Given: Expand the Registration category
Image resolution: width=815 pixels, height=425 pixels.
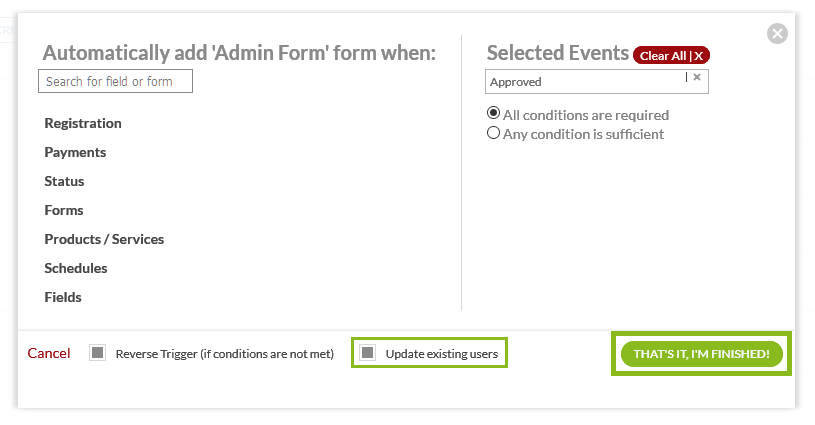Looking at the screenshot, I should point(83,123).
